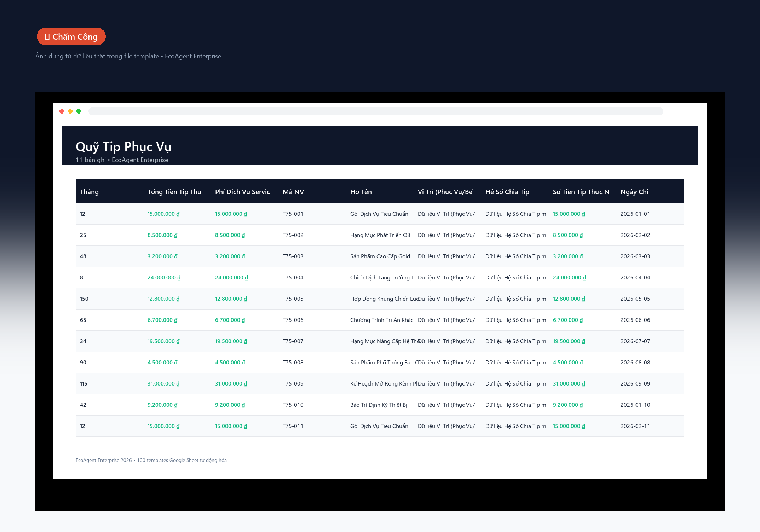Click the yellow window dot
760x532 pixels.
pyautogui.click(x=70, y=111)
